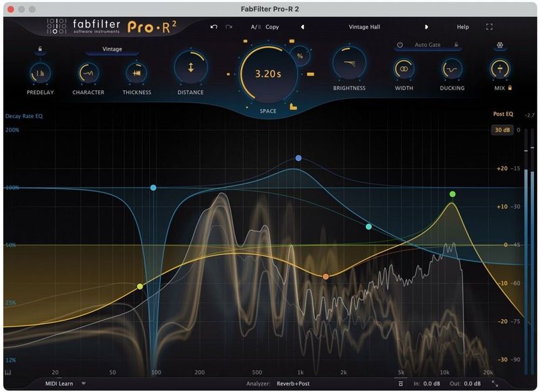Open the Analyzer Reverb+Post menu
Screen dimensions: 540x392
(x=293, y=383)
